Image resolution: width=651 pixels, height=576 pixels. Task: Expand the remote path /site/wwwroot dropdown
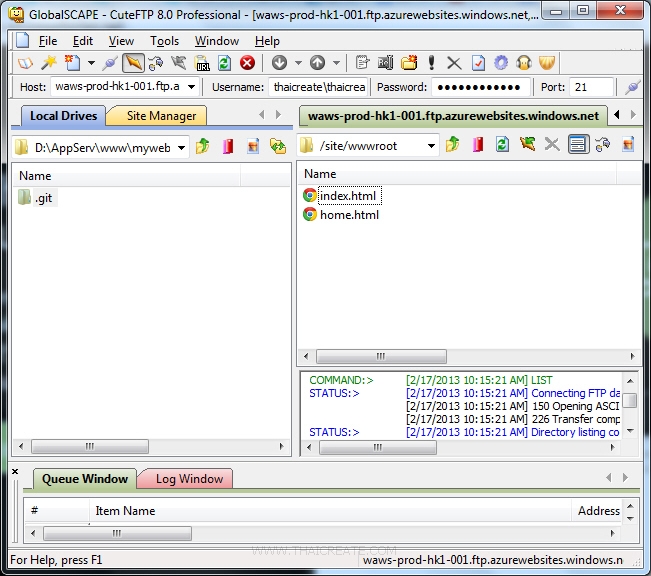(x=431, y=147)
